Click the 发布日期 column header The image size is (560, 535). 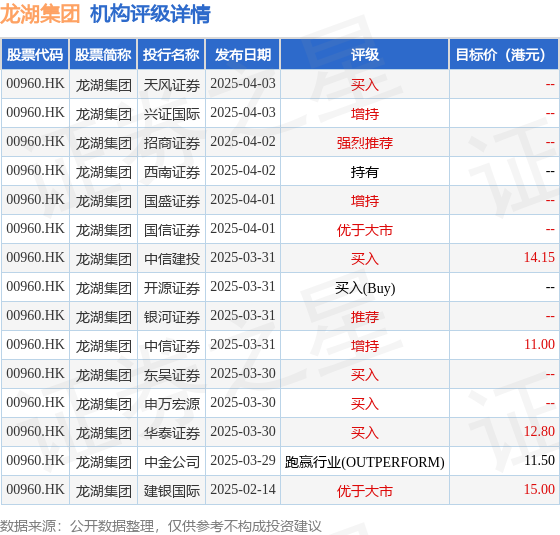click(x=243, y=54)
